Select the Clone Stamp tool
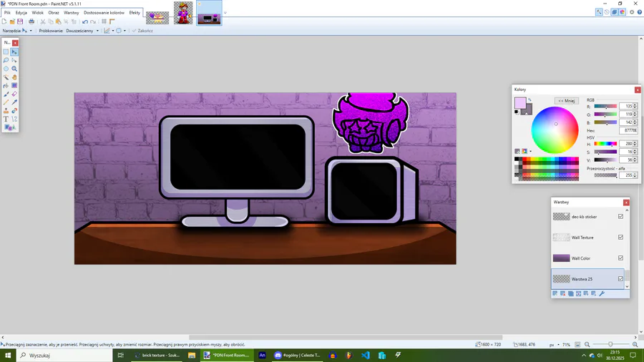 coord(6,110)
